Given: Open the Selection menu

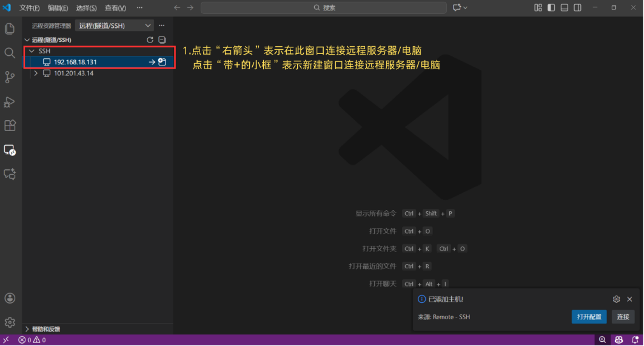Looking at the screenshot, I should (86, 8).
